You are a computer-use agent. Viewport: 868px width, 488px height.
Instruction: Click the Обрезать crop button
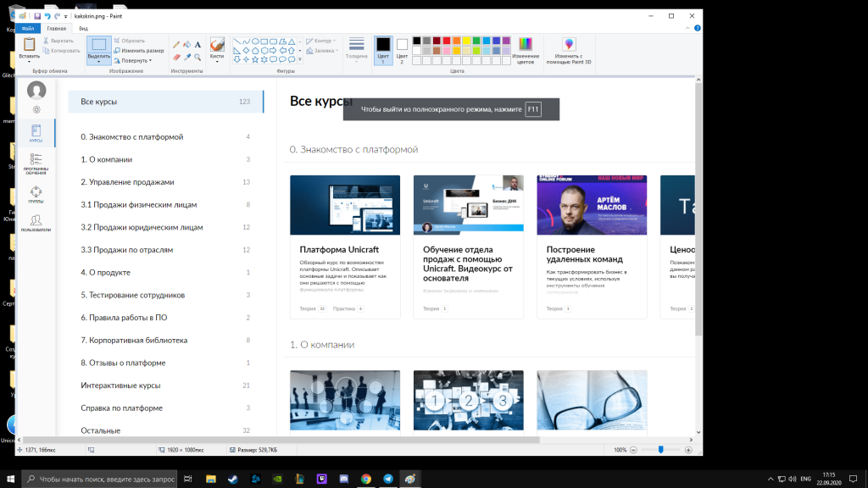[x=129, y=41]
